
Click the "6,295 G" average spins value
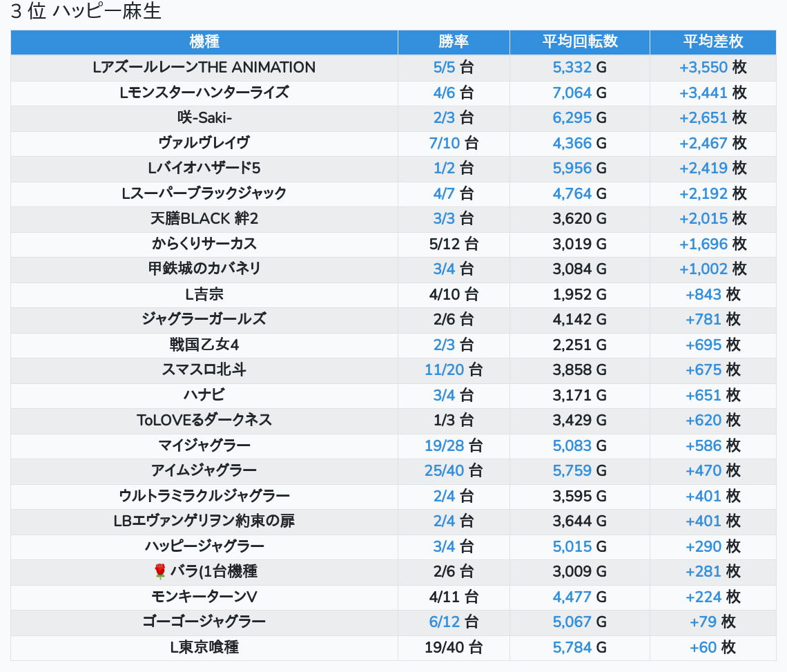[x=580, y=117]
